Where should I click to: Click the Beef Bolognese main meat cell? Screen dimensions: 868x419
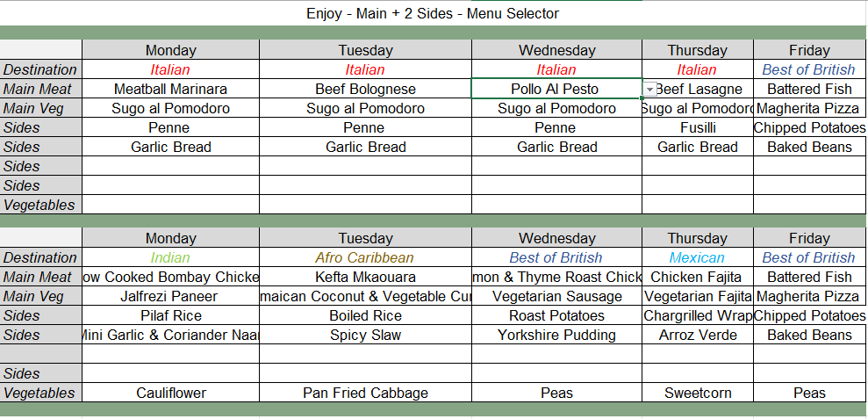pyautogui.click(x=365, y=89)
